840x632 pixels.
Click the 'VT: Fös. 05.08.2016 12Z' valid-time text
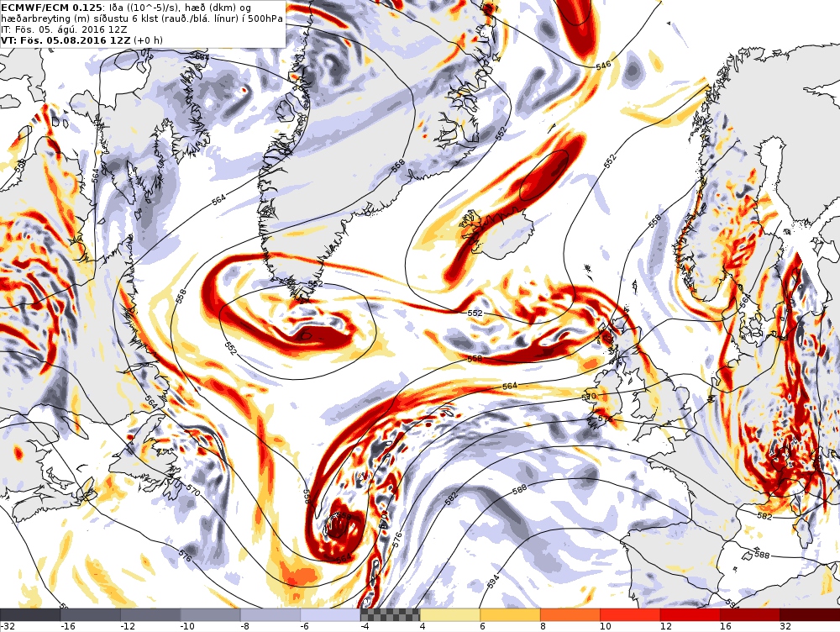(x=66, y=40)
